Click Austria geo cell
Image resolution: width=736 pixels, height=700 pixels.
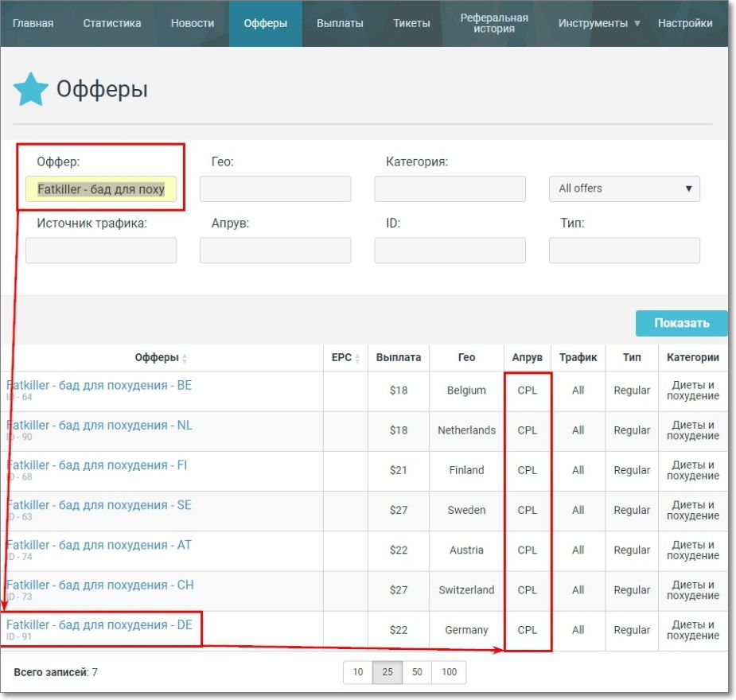pyautogui.click(x=466, y=550)
